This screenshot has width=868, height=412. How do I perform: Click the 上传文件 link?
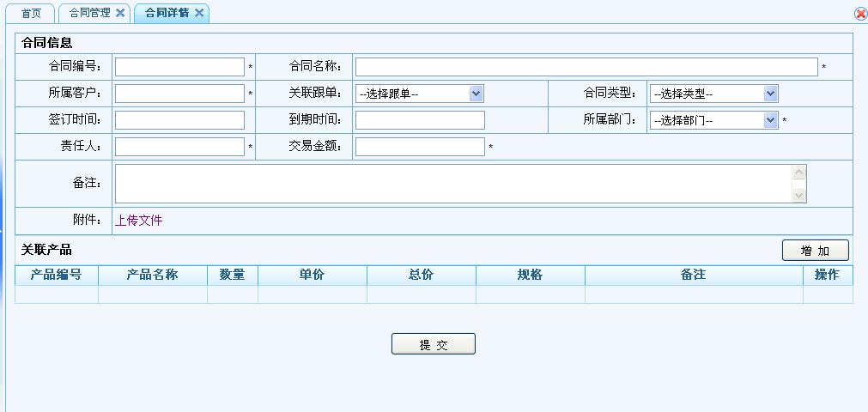139,221
